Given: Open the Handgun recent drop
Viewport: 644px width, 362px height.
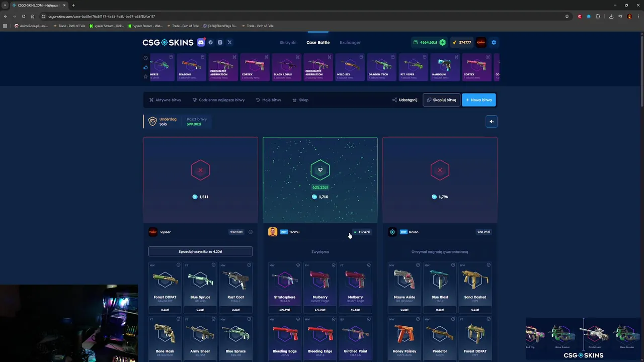Looking at the screenshot, I should pyautogui.click(x=445, y=67).
